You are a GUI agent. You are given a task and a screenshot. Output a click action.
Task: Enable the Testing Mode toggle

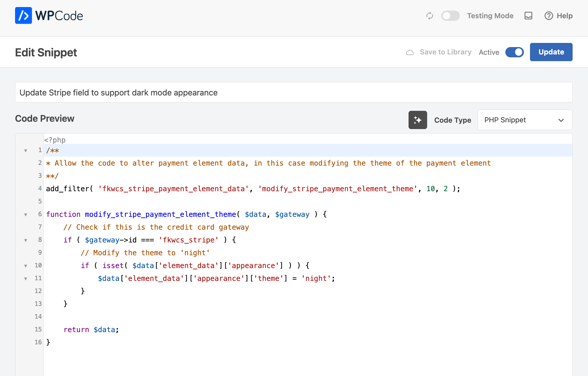(x=450, y=16)
